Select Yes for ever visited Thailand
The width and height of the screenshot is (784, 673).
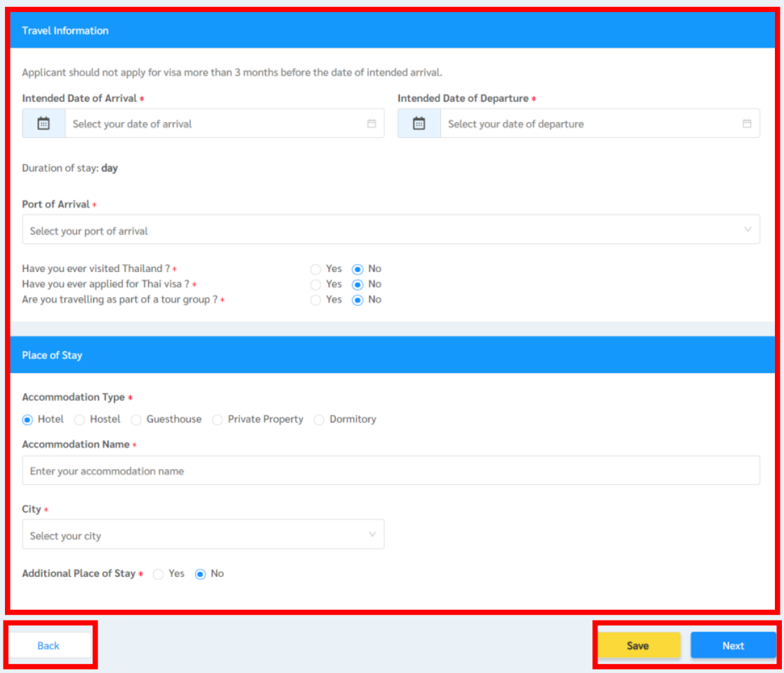pos(316,269)
